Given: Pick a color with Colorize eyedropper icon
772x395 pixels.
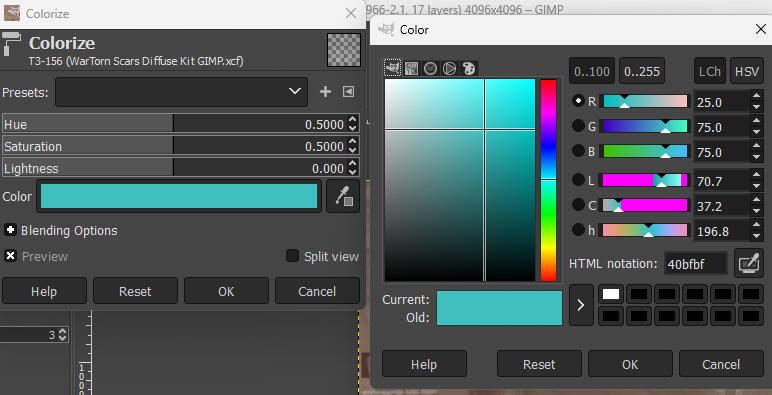Looking at the screenshot, I should (x=343, y=196).
